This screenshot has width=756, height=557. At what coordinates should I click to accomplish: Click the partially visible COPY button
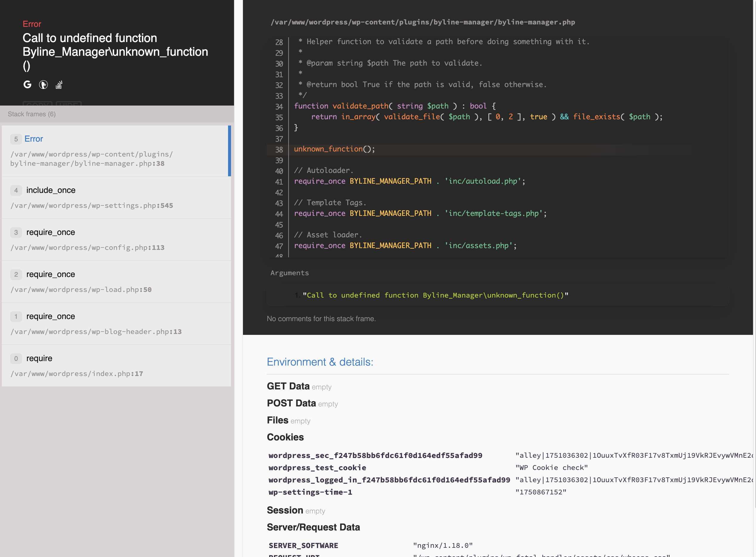pos(37,103)
